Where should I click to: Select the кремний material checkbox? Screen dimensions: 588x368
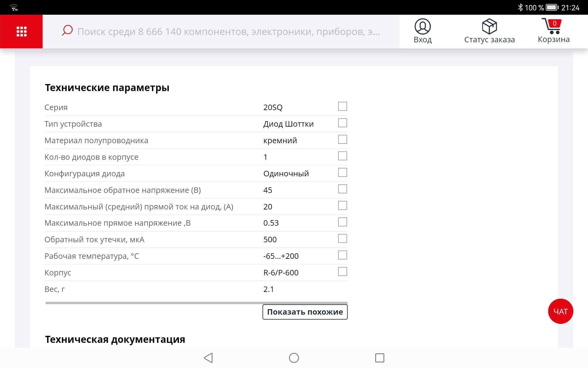342,140
